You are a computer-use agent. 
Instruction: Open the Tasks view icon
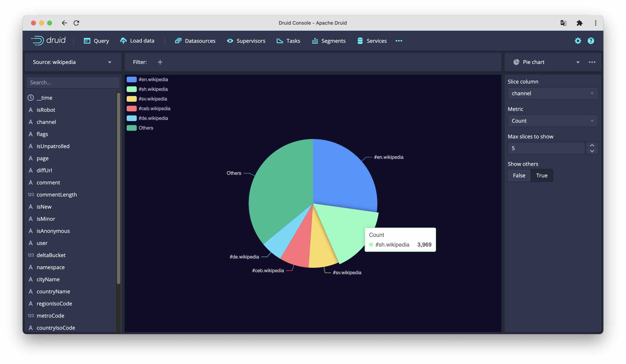tap(280, 41)
